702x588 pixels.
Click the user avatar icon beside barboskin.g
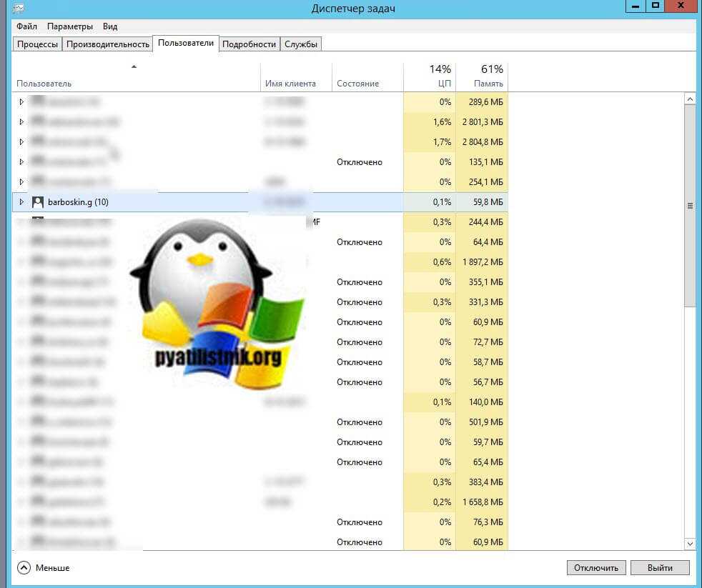pos(38,202)
